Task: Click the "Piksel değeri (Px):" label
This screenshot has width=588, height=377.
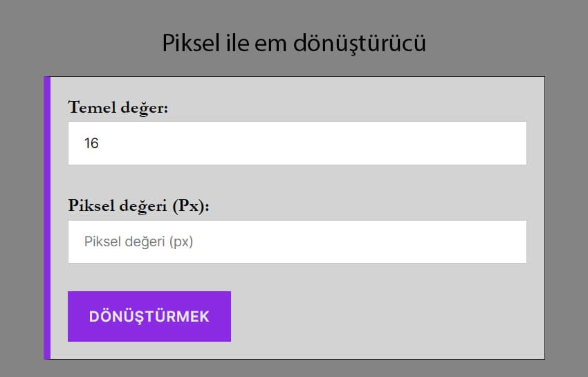Action: coord(138,206)
